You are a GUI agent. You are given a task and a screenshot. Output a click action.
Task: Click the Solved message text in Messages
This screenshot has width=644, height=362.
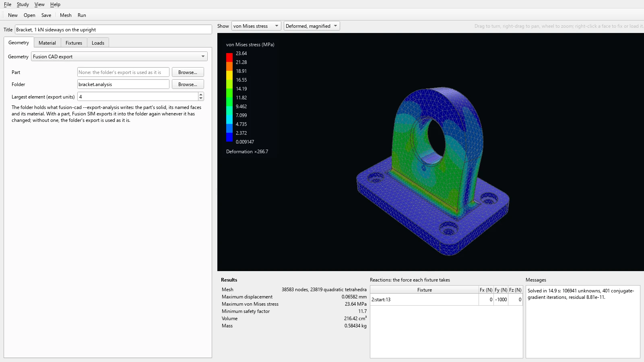(x=581, y=294)
